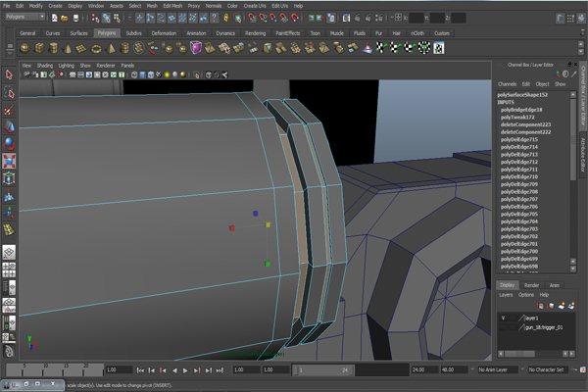Toggle gun_18:trigger_01 layer visibility box
The width and height of the screenshot is (588, 392).
click(x=503, y=327)
